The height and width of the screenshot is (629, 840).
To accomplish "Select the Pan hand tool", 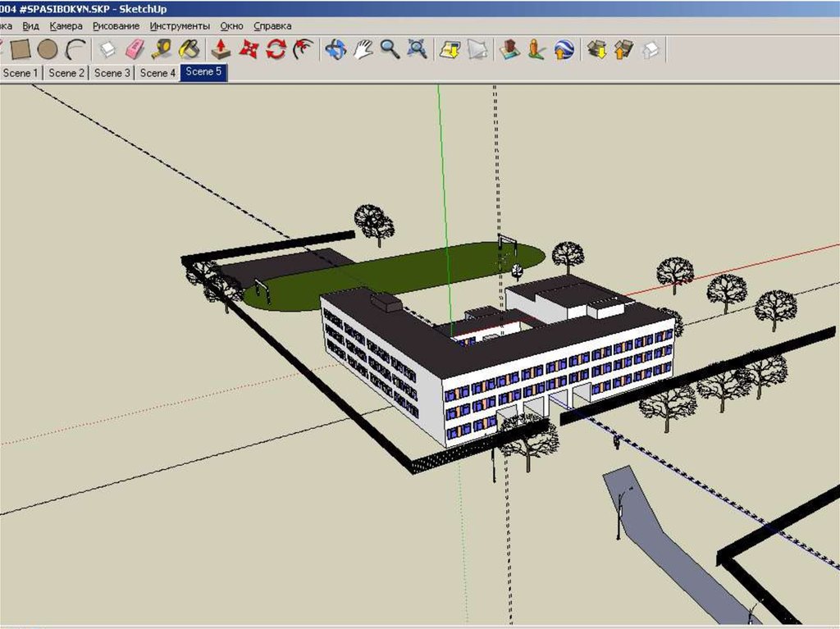I will (x=363, y=49).
